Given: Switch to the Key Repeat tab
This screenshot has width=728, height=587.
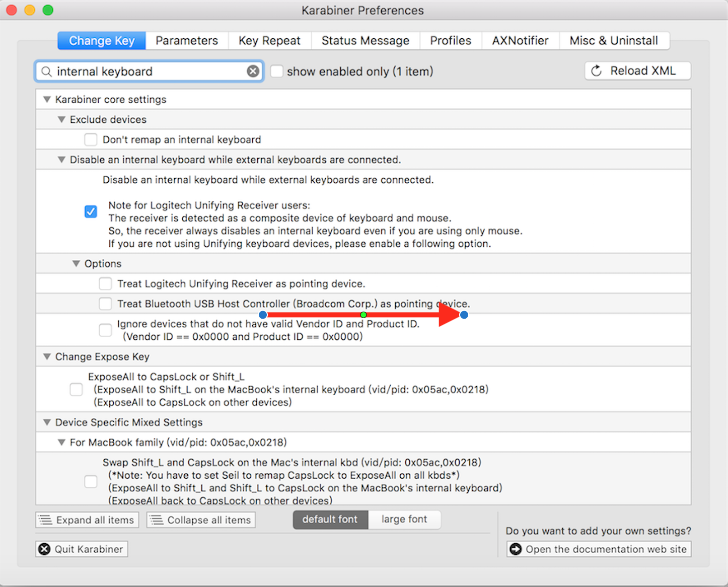Looking at the screenshot, I should [269, 41].
